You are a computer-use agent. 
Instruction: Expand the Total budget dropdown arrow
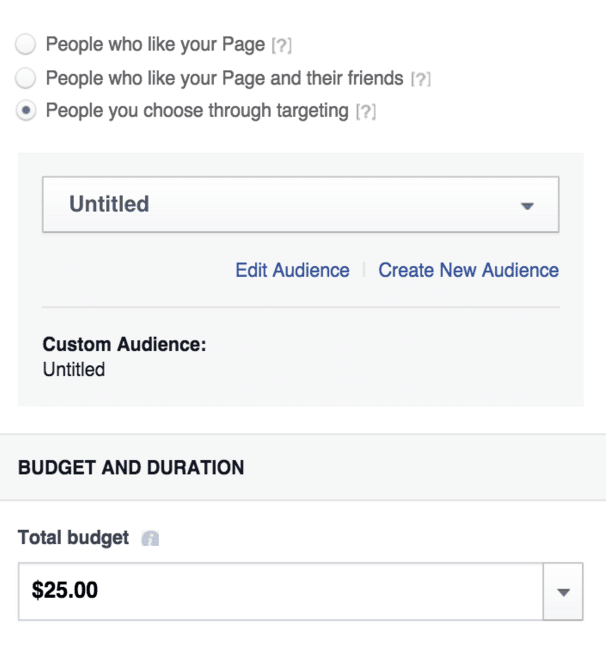coord(563,592)
